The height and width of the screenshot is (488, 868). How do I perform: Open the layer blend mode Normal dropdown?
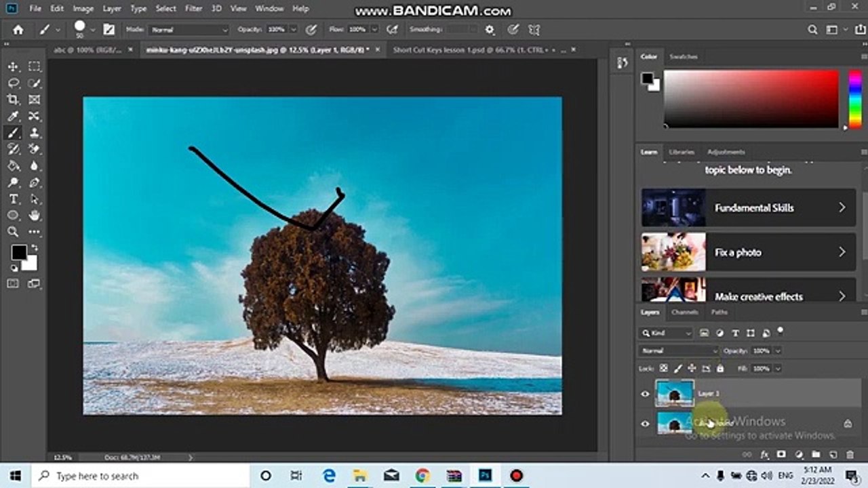coord(678,350)
